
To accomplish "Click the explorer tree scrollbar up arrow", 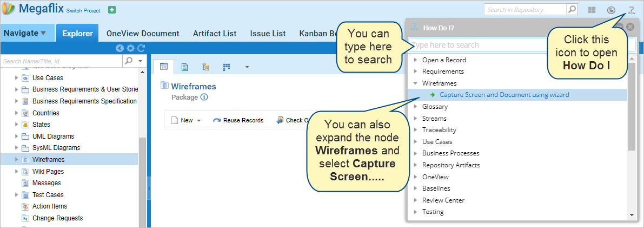I will [x=143, y=72].
